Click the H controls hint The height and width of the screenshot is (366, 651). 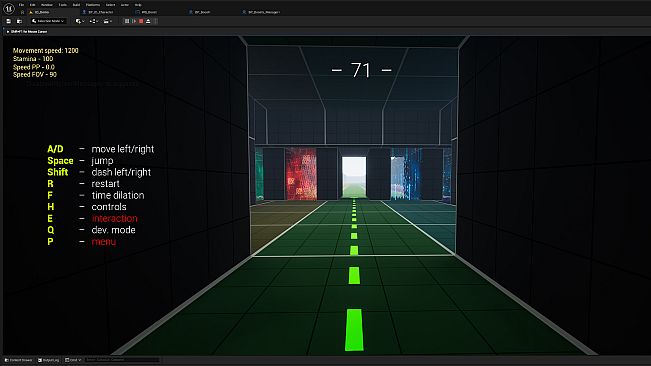pyautogui.click(x=87, y=207)
